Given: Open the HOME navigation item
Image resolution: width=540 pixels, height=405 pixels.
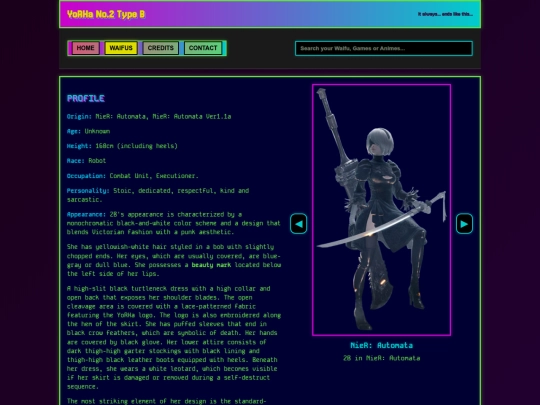Looking at the screenshot, I should (x=85, y=48).
